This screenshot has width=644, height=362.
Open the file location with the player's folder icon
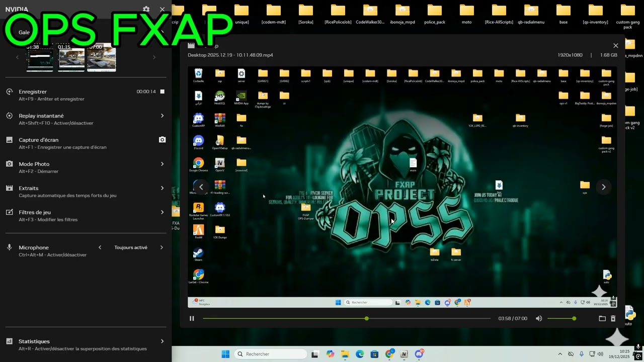coord(602,318)
